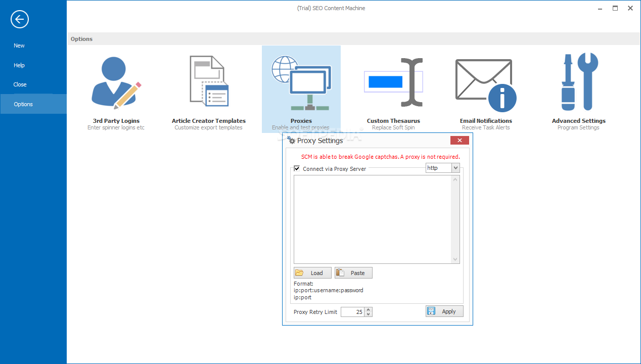Click the 'Customize export templates' caption
The width and height of the screenshot is (641, 364).
coord(208,127)
